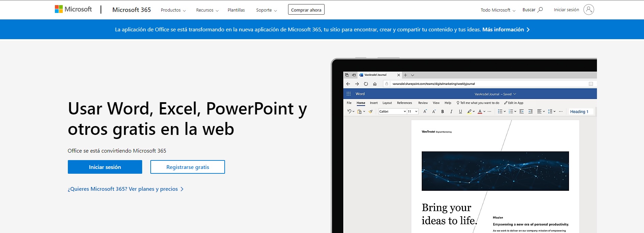Select the Layout tab in Word ribbon
Image resolution: width=644 pixels, height=233 pixels.
click(387, 103)
